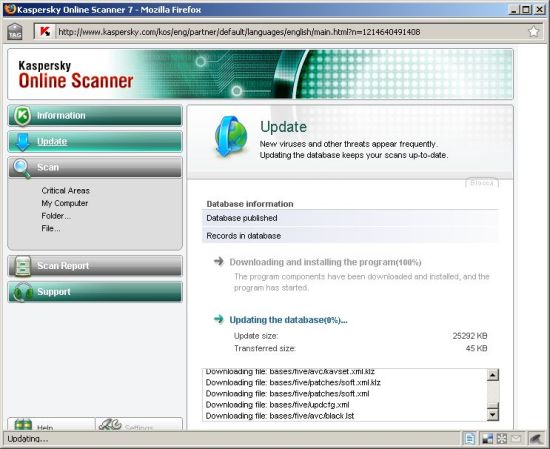Screen dimensions: 550x449
Task: Click the grid expand icon in status bar
Action: [x=502, y=438]
